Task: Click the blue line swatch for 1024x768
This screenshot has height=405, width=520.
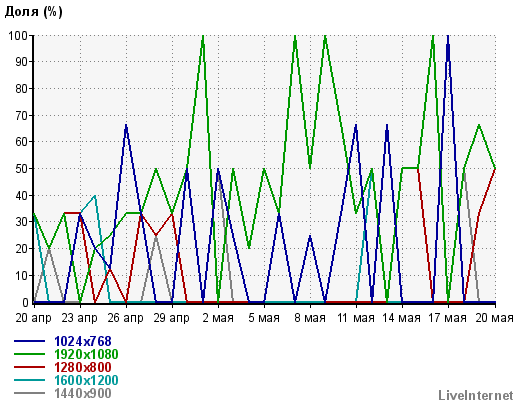Action: [x=29, y=341]
